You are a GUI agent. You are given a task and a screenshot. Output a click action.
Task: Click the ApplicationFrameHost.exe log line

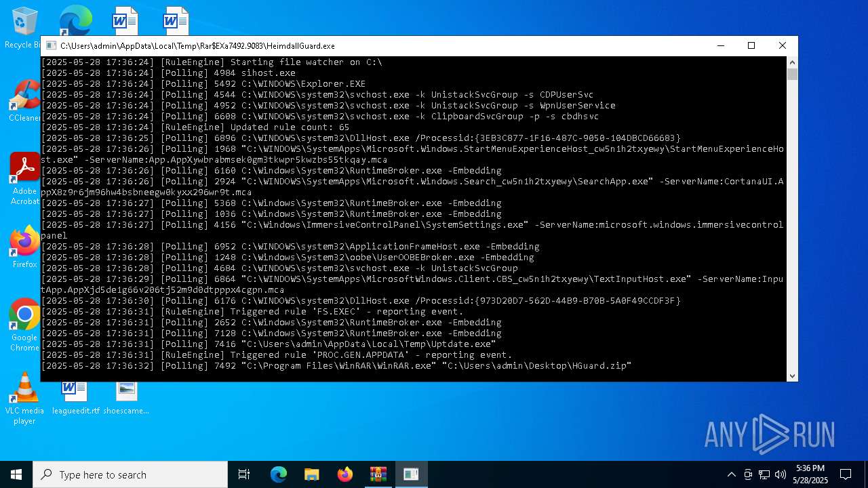(x=290, y=247)
